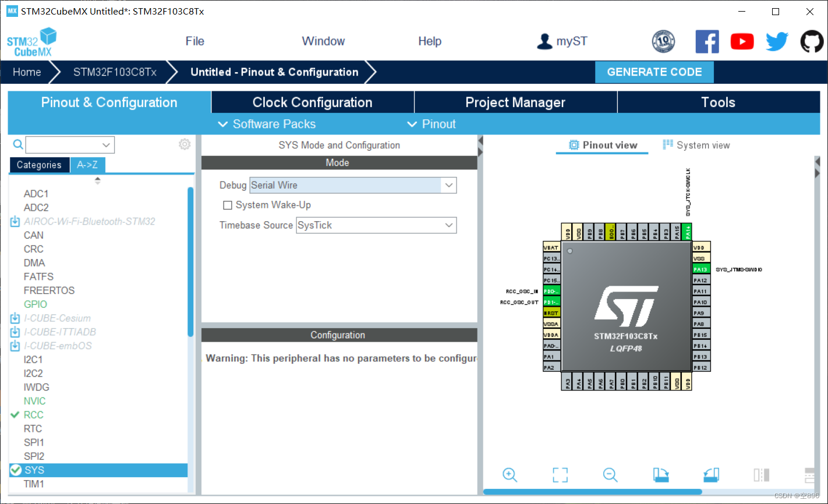The width and height of the screenshot is (828, 504).
Task: Switch to the Tools tab
Action: point(719,102)
